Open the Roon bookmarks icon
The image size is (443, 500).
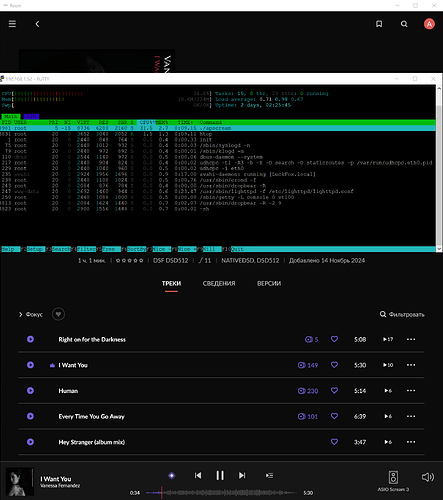click(379, 24)
